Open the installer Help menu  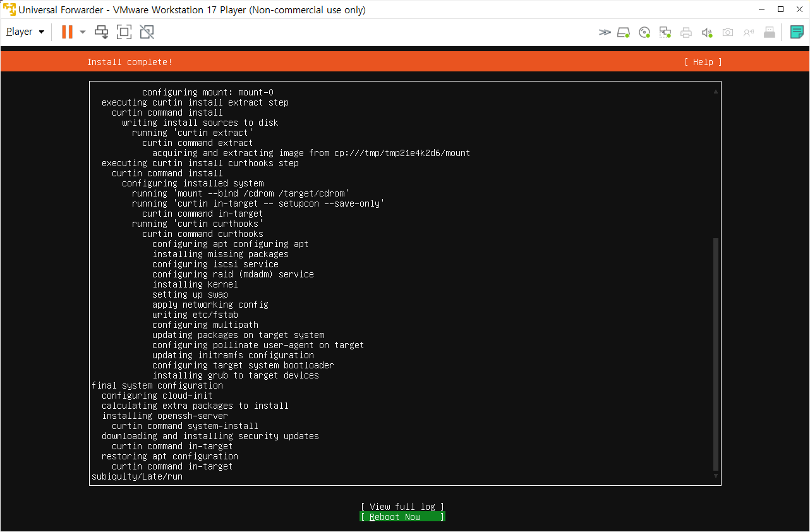click(703, 62)
